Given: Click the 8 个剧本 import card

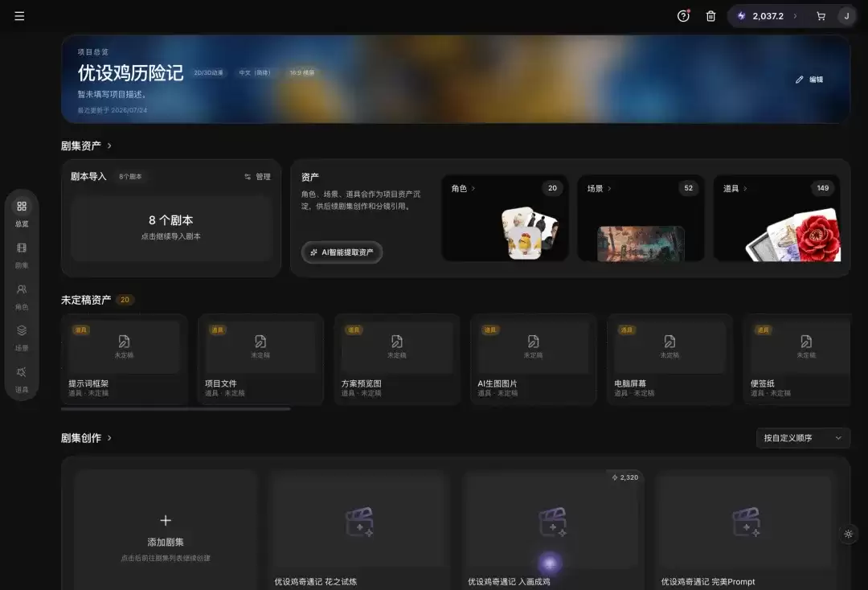Looking at the screenshot, I should pyautogui.click(x=171, y=227).
